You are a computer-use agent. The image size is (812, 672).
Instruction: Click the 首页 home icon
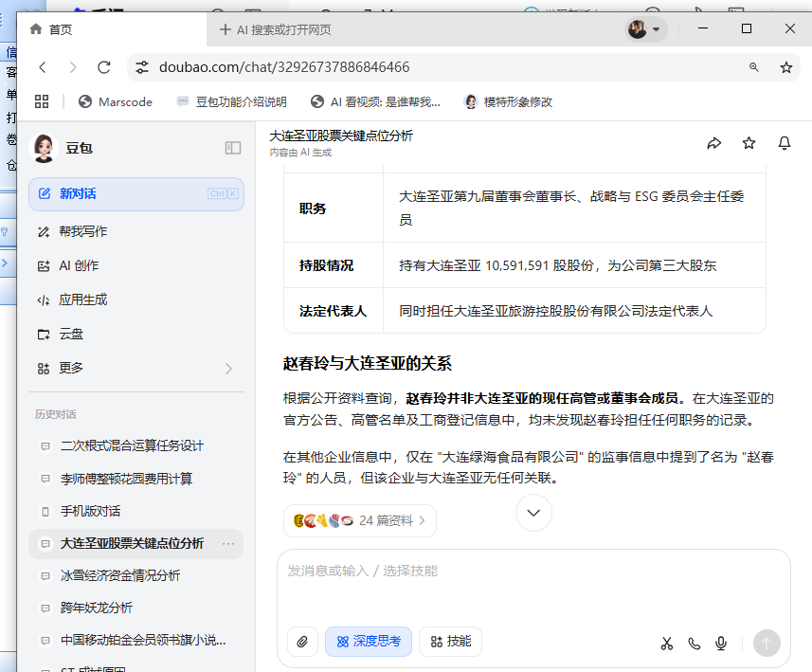36,29
